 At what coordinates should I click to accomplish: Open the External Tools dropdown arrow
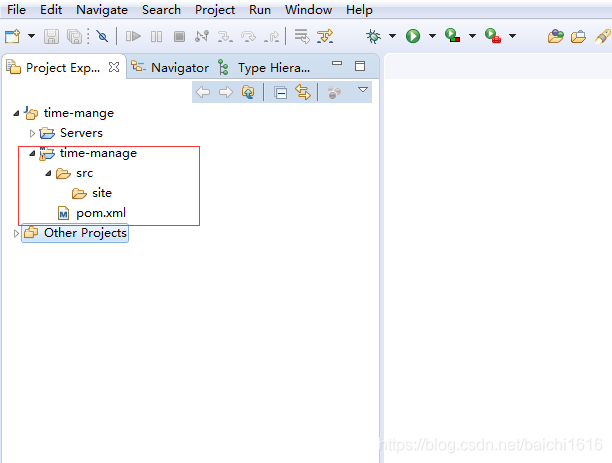[512, 36]
